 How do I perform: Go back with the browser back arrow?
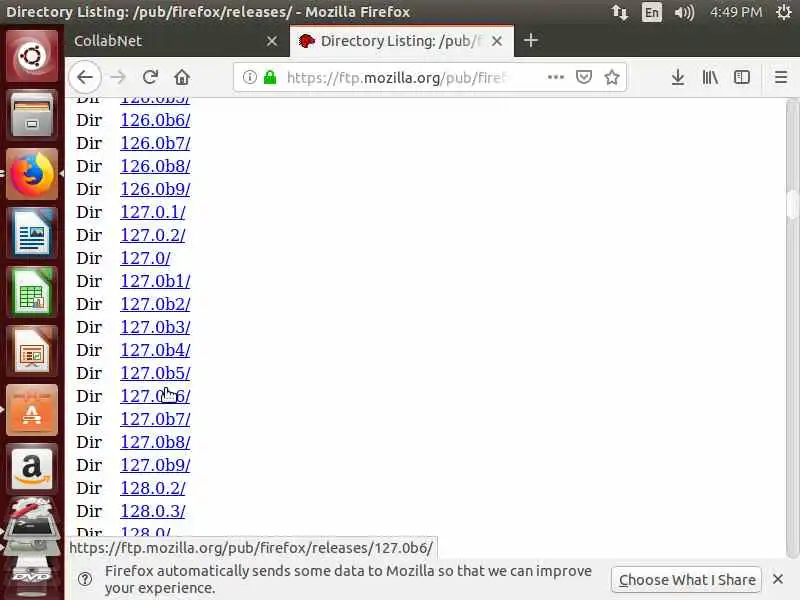85,78
